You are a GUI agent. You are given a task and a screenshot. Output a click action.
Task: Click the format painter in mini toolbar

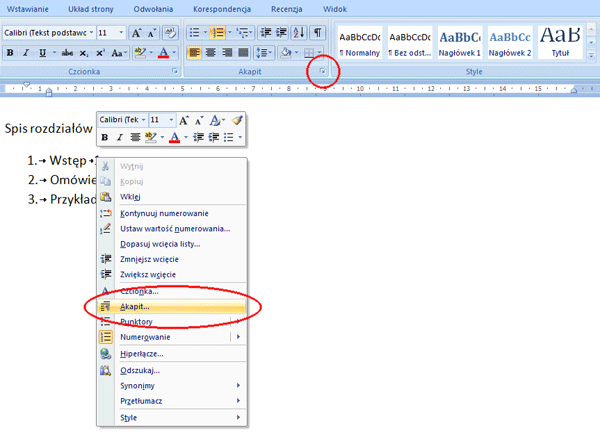click(237, 120)
